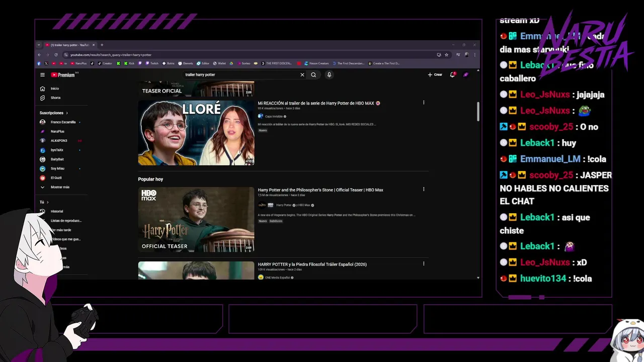Click the 'Popular hoy' section heading

tap(150, 179)
